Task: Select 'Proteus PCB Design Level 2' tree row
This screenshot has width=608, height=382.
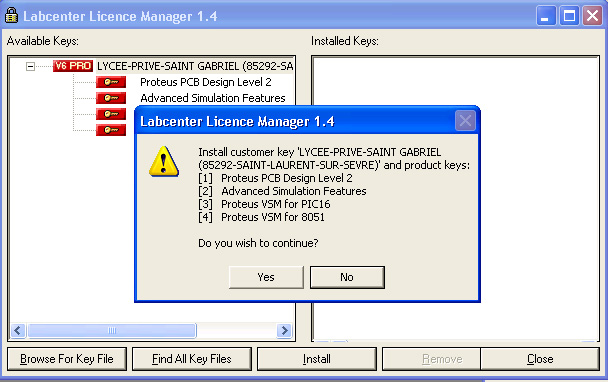Action: click(x=206, y=82)
